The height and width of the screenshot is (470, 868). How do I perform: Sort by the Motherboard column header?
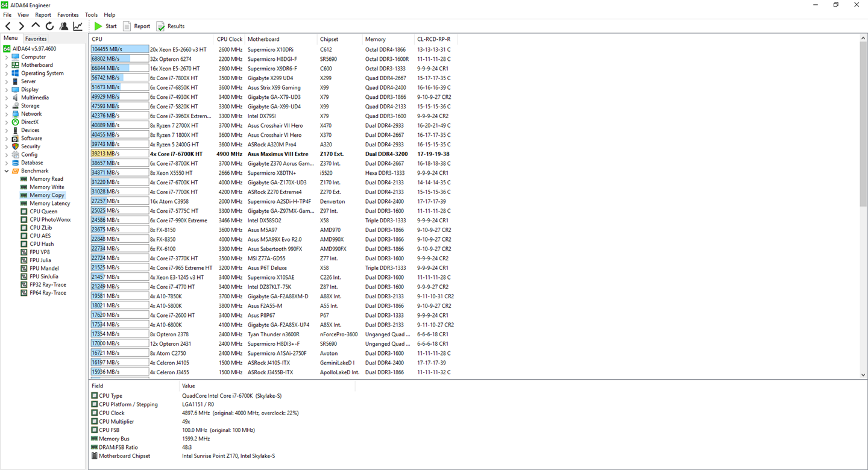click(281, 39)
